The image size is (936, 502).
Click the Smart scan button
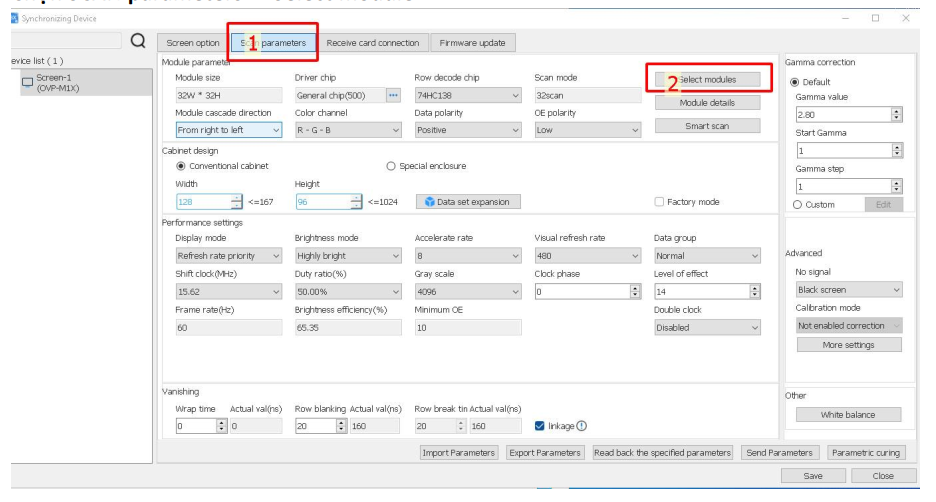coord(707,126)
